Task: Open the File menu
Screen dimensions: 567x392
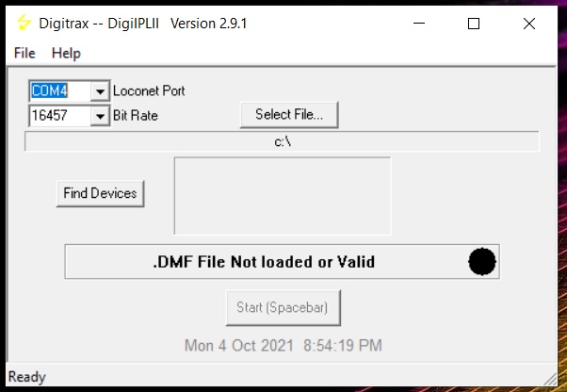Action: (x=24, y=54)
